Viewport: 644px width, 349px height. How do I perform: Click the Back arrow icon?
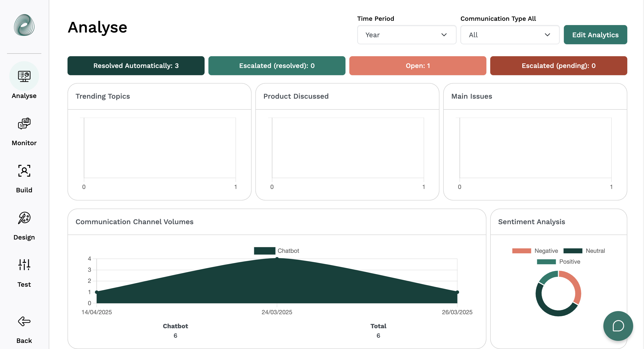[24, 321]
